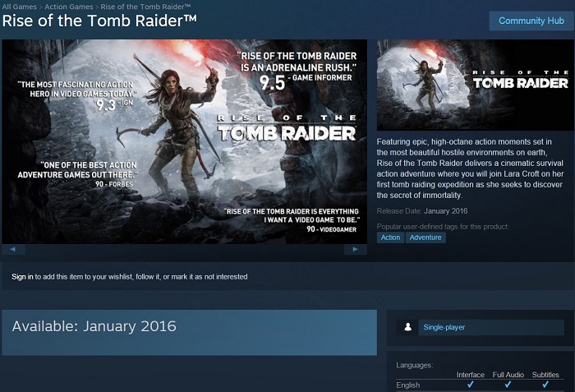Click the English language row label
575x392 pixels.
[407, 385]
